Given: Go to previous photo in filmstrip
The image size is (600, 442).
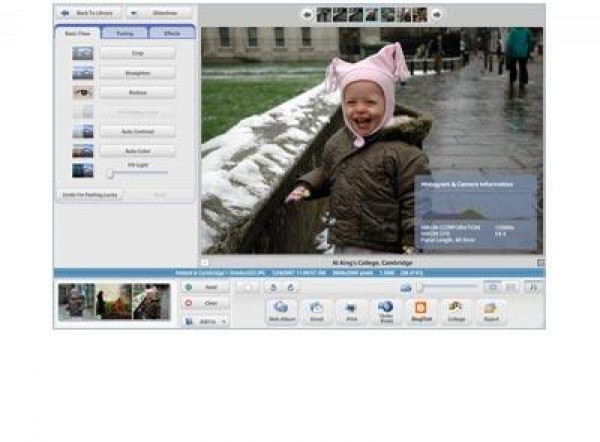Looking at the screenshot, I should pyautogui.click(x=308, y=14).
